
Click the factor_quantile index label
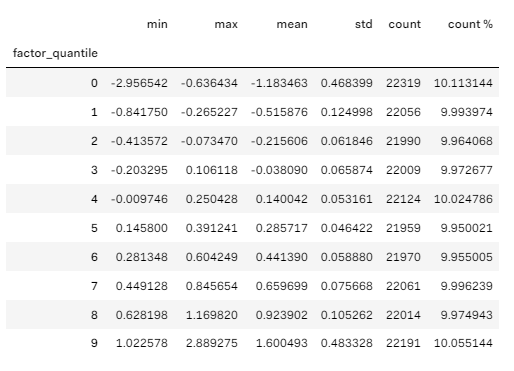55,53
